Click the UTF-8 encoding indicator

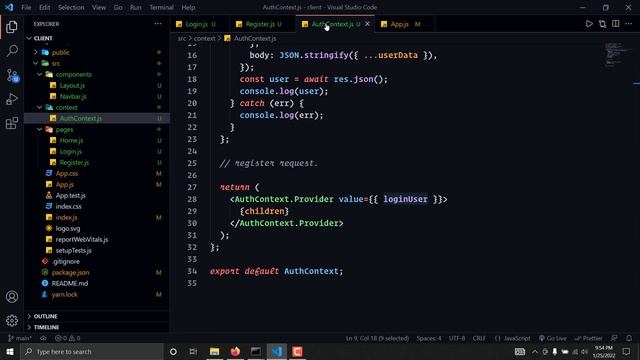[457, 338]
